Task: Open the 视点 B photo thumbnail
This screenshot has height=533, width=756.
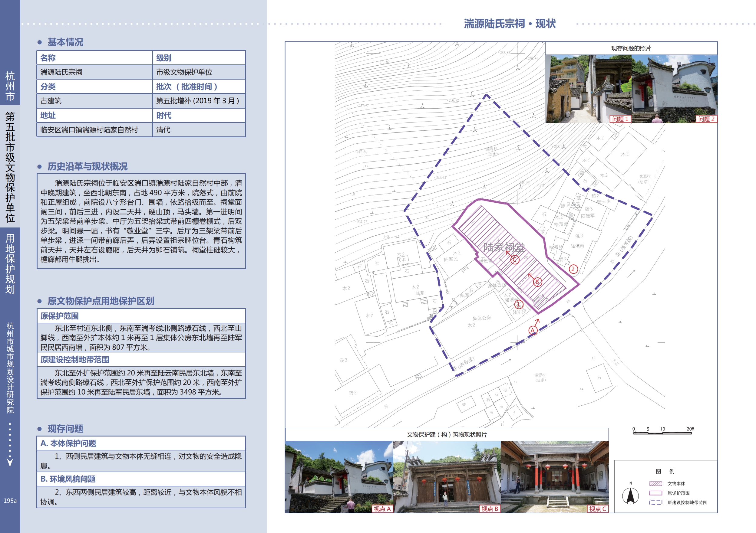Action: pyautogui.click(x=447, y=476)
